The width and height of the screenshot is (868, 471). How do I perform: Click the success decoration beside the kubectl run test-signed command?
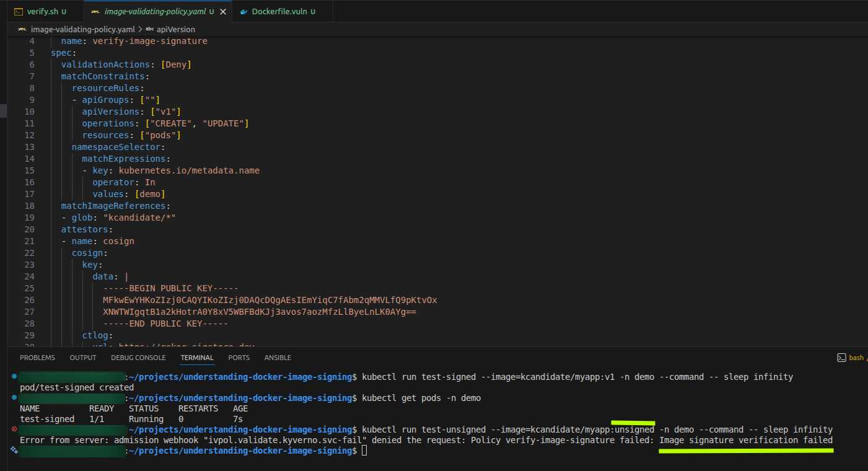[14, 376]
